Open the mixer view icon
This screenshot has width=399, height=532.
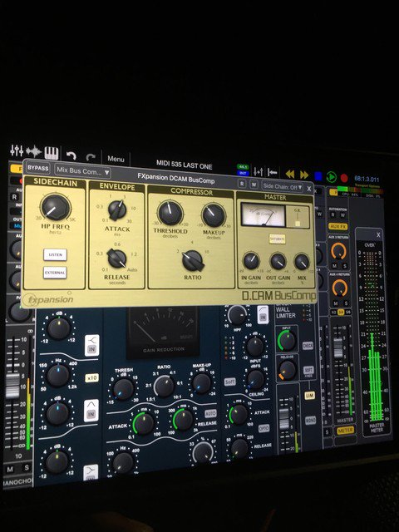click(x=17, y=150)
